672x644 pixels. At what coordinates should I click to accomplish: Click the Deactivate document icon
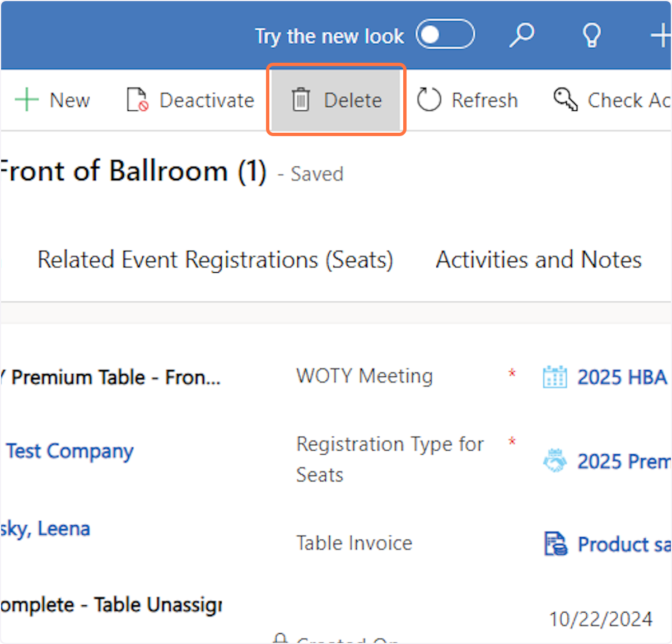click(x=137, y=100)
